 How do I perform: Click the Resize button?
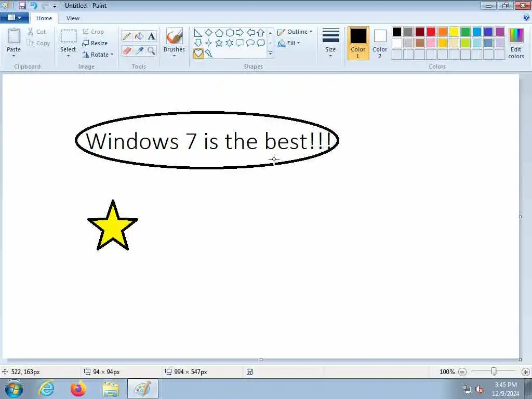(x=95, y=43)
